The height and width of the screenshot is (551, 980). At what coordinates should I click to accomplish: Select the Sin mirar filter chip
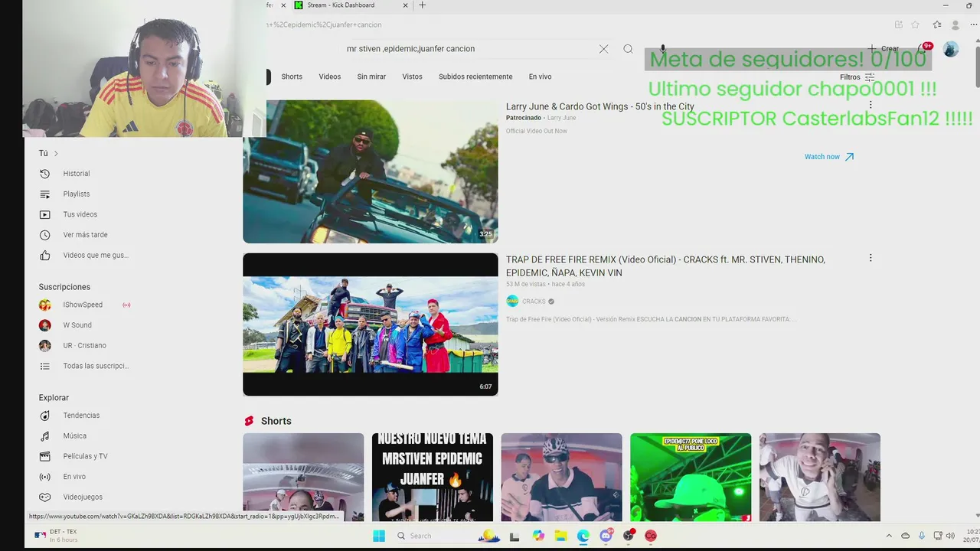click(x=371, y=77)
